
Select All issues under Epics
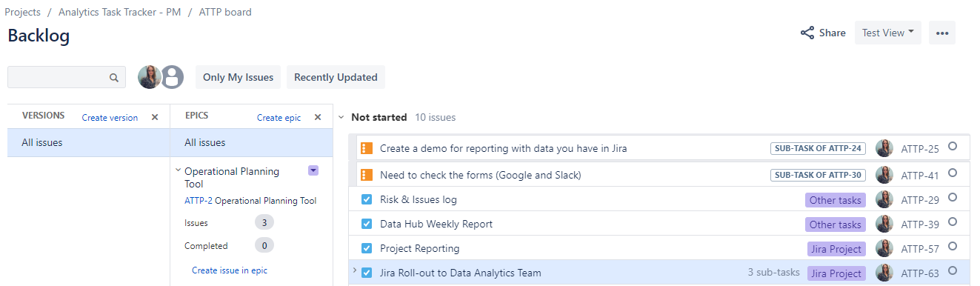[x=251, y=142]
